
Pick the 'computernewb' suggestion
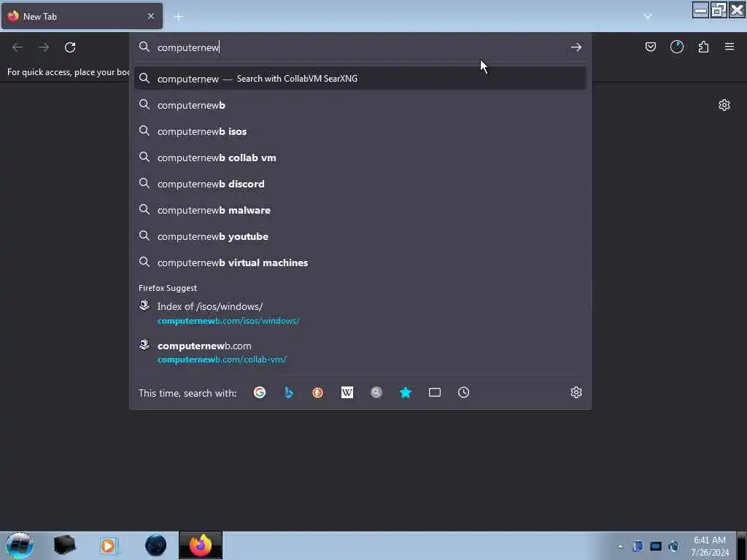tap(360, 105)
